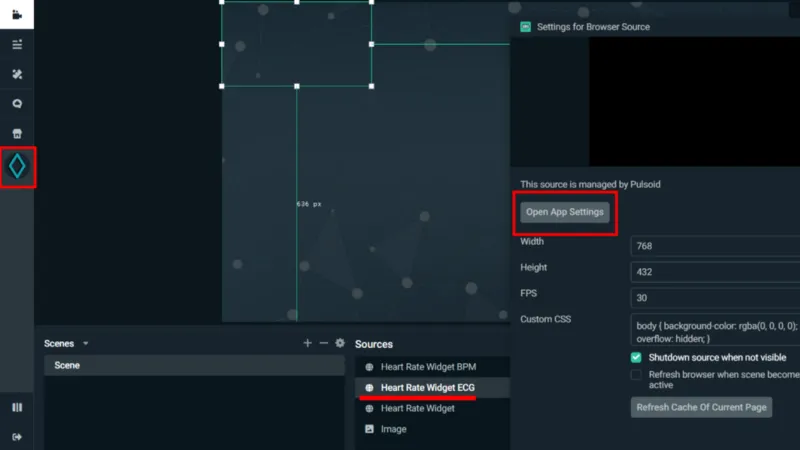Add a new scene with plus icon
This screenshot has width=800, height=450.
pyautogui.click(x=307, y=343)
